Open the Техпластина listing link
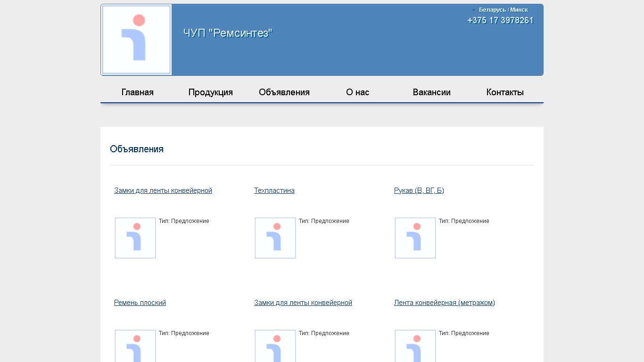This screenshot has height=362, width=644. click(x=274, y=190)
